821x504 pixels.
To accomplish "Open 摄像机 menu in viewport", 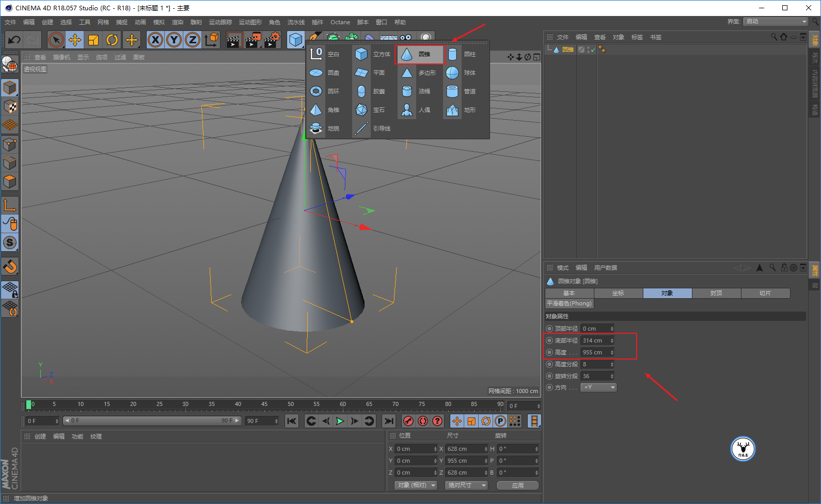I will [61, 57].
